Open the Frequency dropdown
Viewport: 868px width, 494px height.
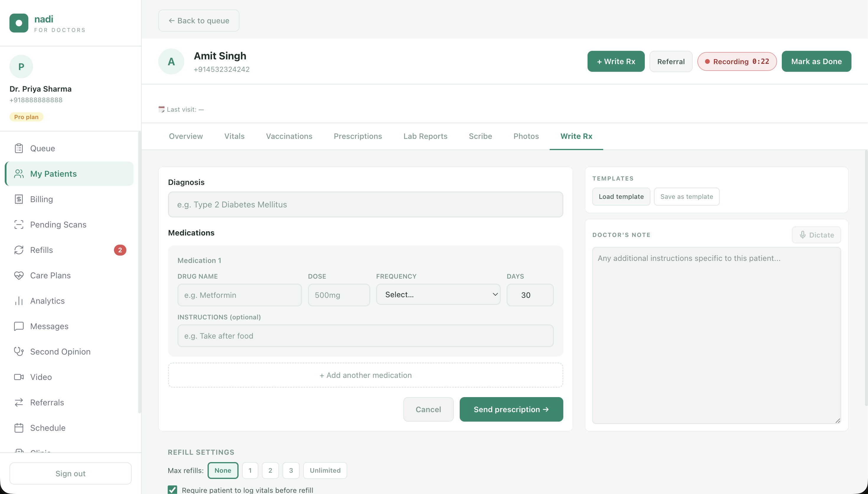[x=438, y=295]
